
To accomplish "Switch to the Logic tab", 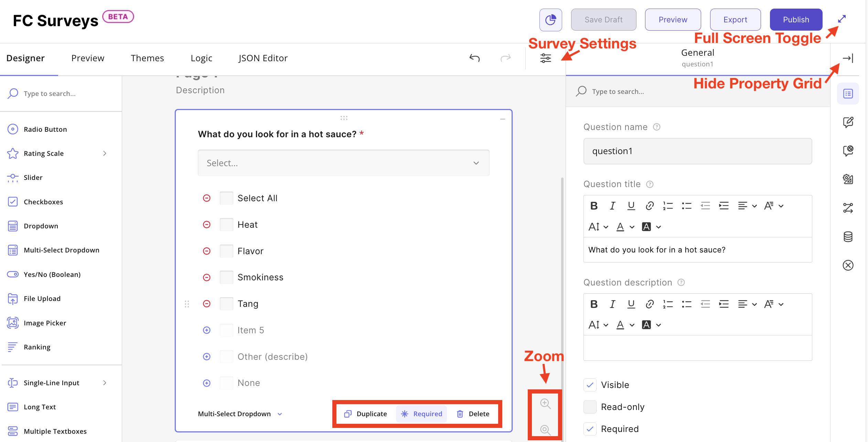I will pyautogui.click(x=201, y=58).
